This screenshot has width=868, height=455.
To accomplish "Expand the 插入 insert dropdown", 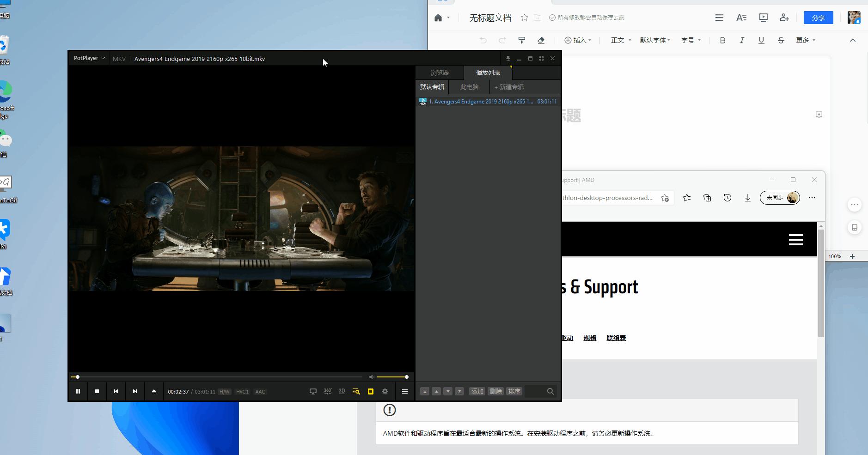I will 578,40.
